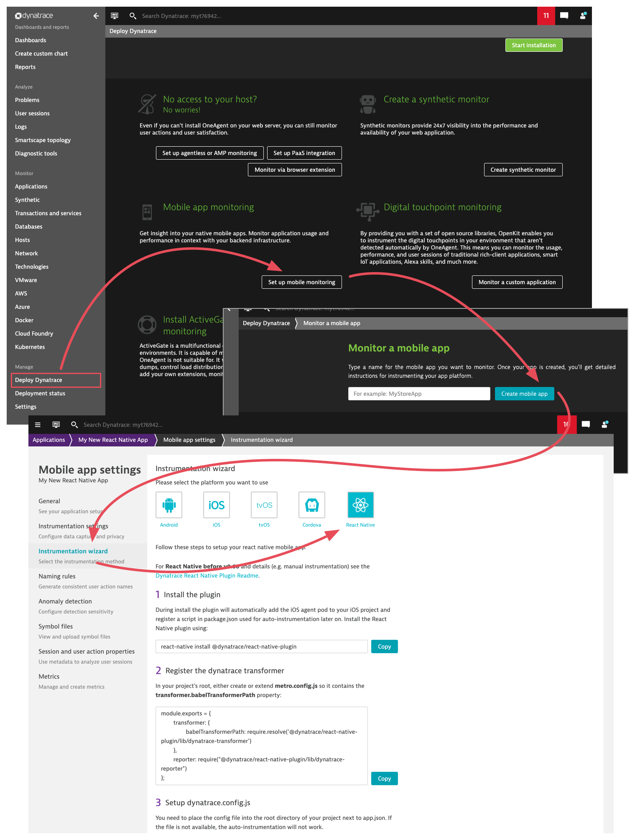The height and width of the screenshot is (840, 635).
Task: Open User sessions in sidebar
Action: [x=32, y=113]
